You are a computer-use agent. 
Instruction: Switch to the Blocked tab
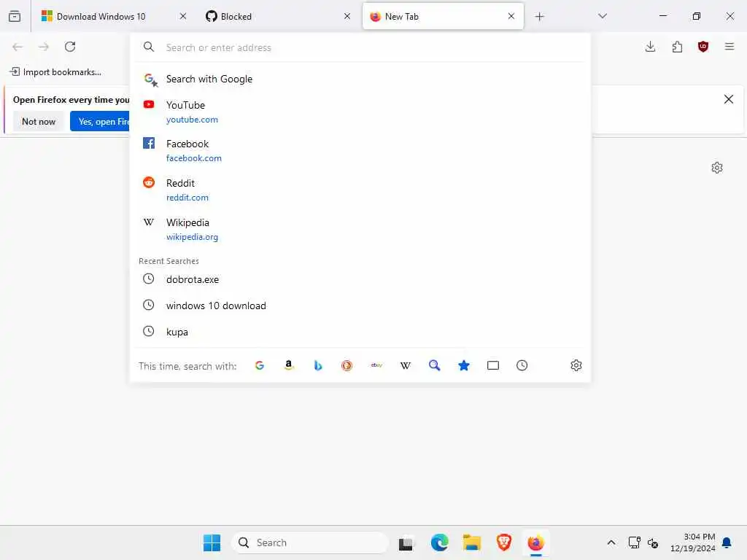[x=275, y=16]
